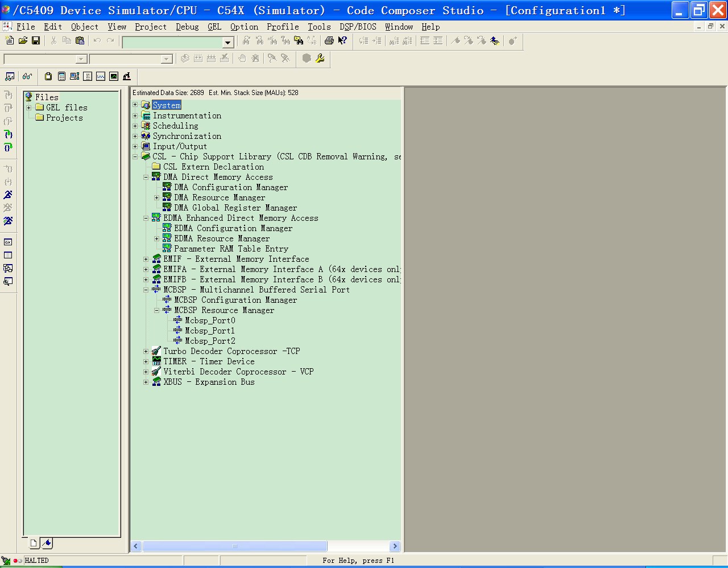Select the DMA Configuration Manager entry
Screen dimensions: 728x568
(x=230, y=187)
